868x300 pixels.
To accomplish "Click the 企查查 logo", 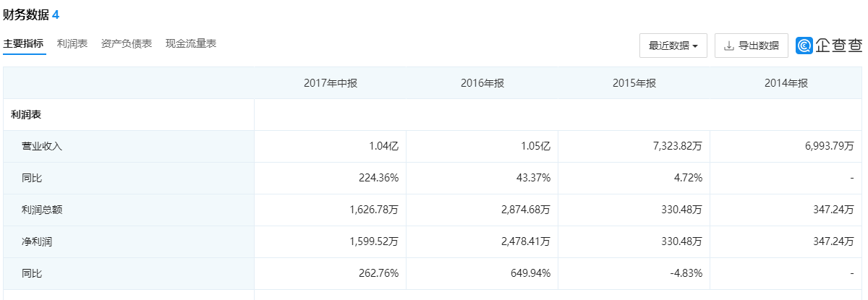I will (830, 46).
